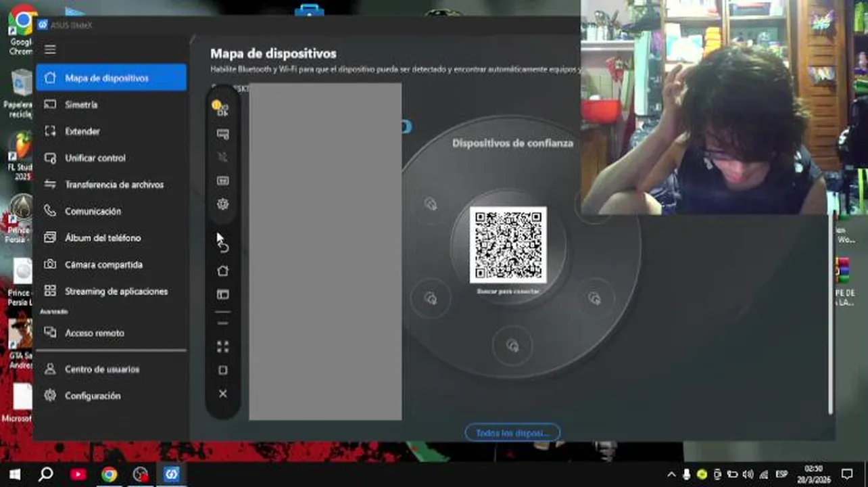Screen dimensions: 868x487
Task: Click ESP language indicator
Action: point(781,474)
